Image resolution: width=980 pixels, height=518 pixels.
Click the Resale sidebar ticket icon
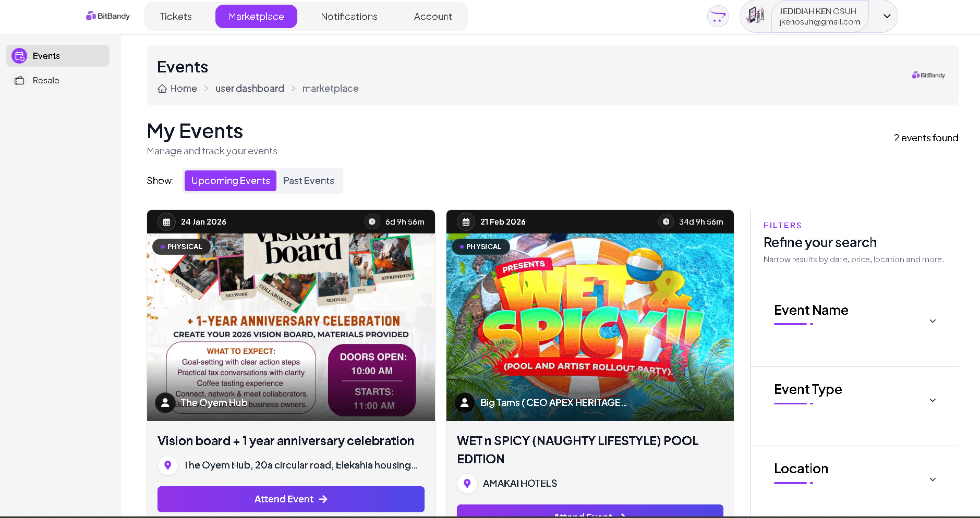click(19, 80)
